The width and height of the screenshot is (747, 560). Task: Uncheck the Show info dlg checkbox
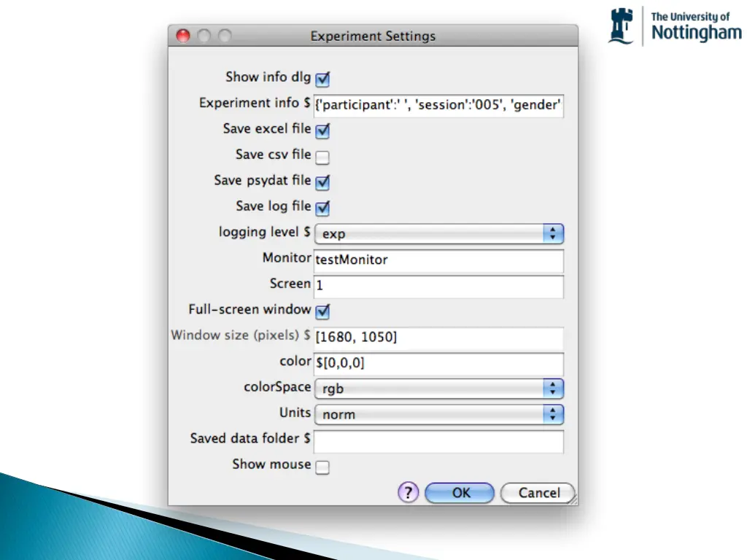coord(322,79)
